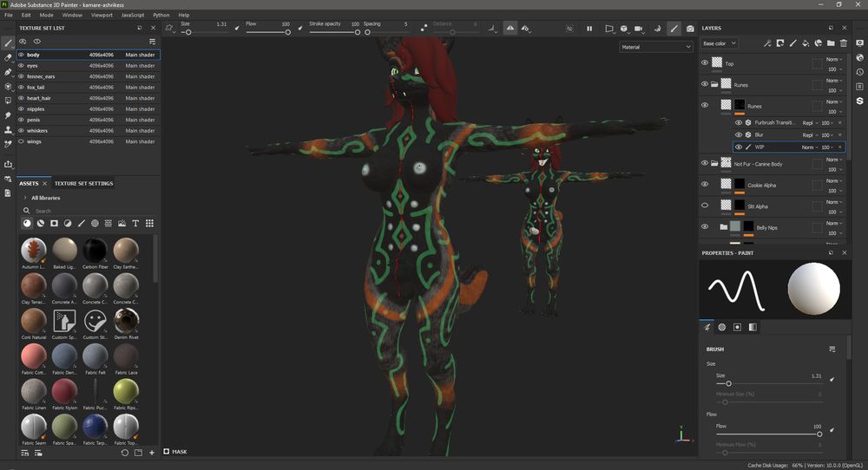
Task: Add a fill layer with bucket icon
Action: pyautogui.click(x=805, y=42)
